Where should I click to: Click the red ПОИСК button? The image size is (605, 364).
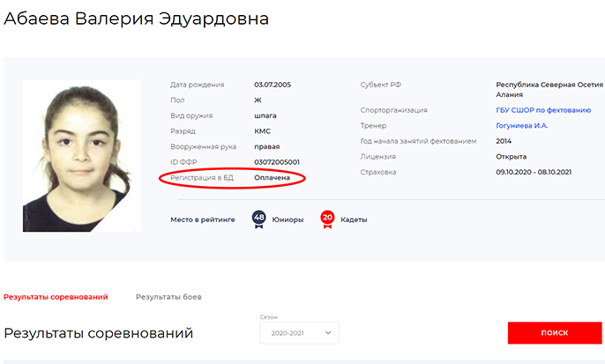555,333
